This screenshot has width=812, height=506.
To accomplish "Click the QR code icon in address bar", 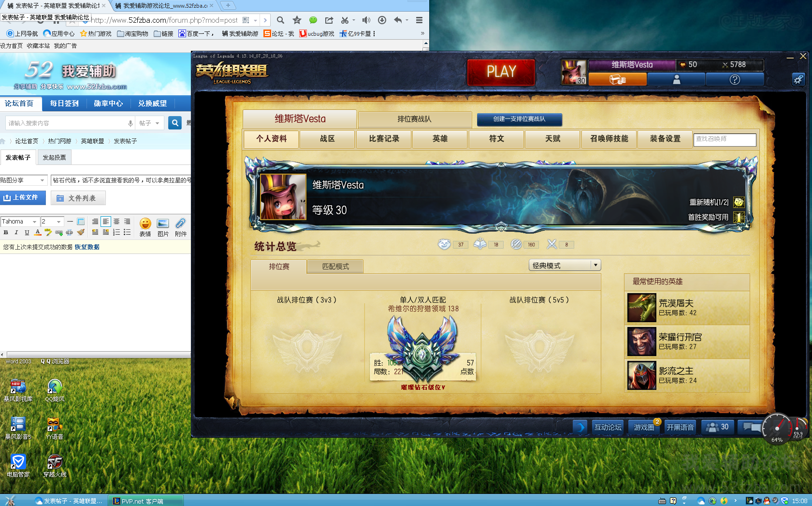I will tap(246, 20).
